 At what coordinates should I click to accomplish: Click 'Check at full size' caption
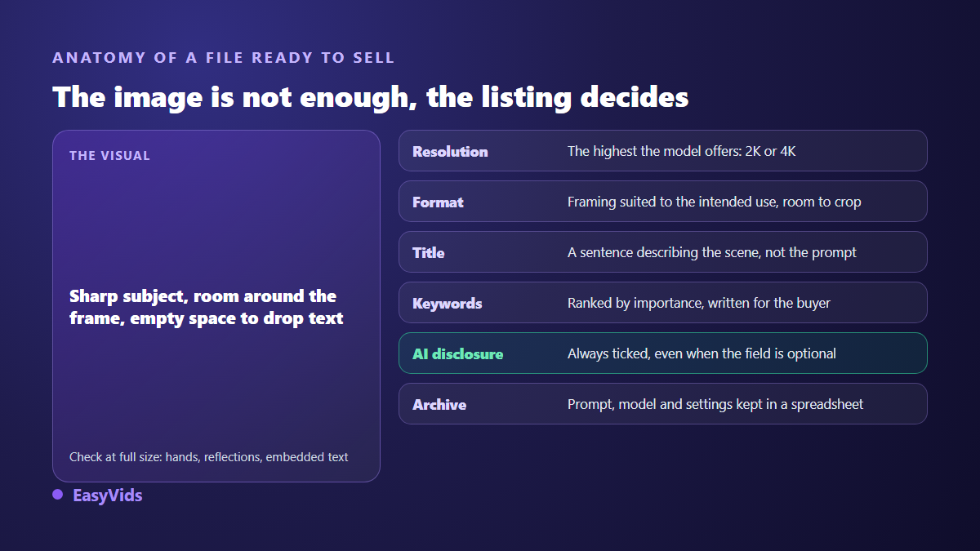[x=209, y=456]
